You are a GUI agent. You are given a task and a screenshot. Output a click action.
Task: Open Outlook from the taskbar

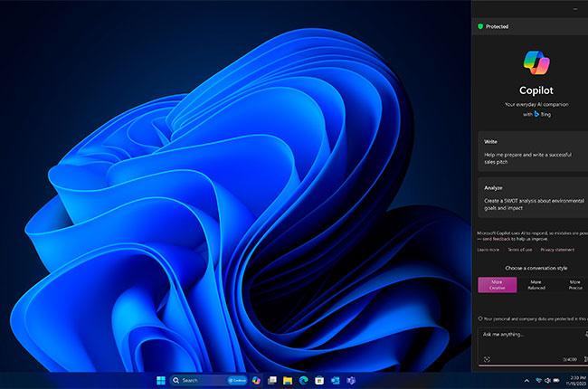click(336, 380)
